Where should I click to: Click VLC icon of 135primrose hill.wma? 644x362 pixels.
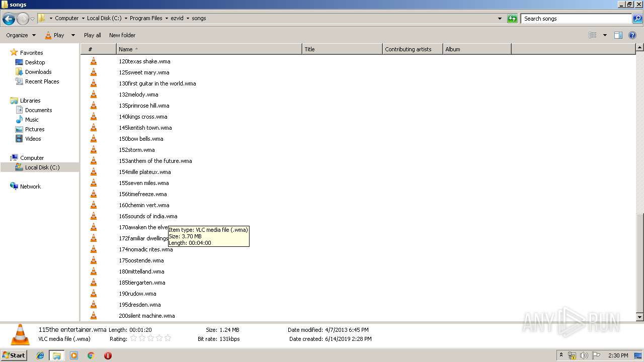[93, 106]
